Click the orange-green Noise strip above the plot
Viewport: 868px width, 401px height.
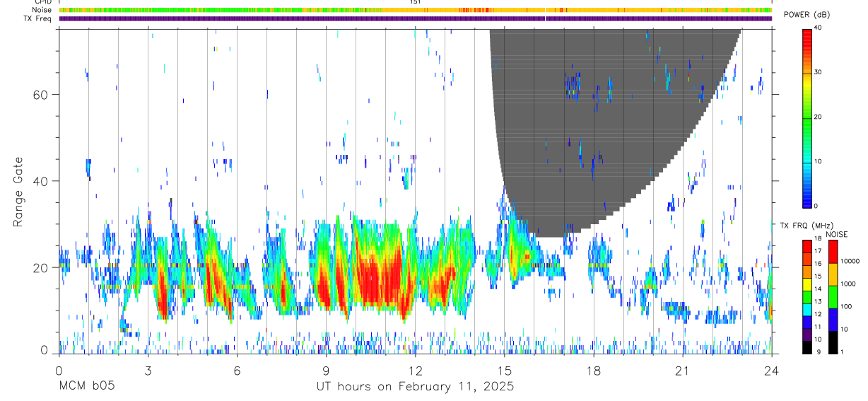point(416,11)
